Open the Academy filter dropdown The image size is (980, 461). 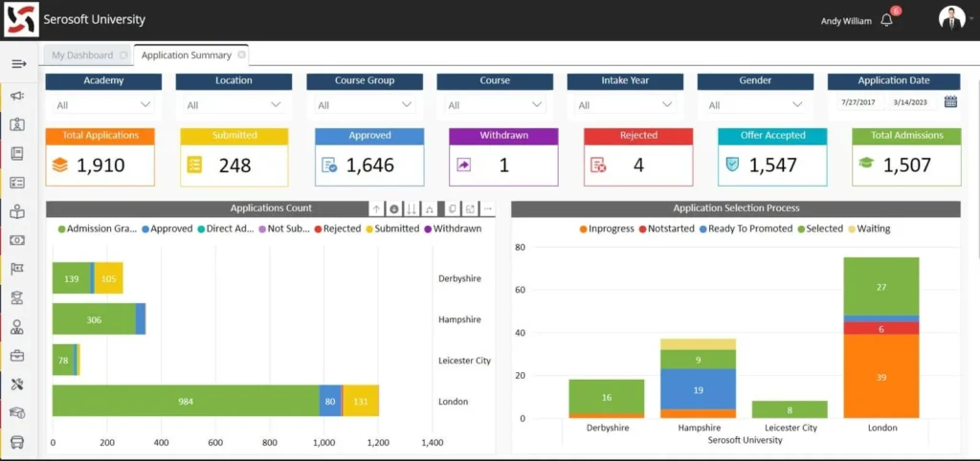click(x=104, y=104)
